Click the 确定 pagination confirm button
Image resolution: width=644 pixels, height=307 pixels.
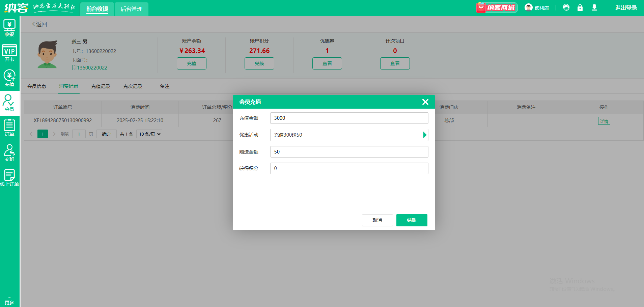click(107, 134)
